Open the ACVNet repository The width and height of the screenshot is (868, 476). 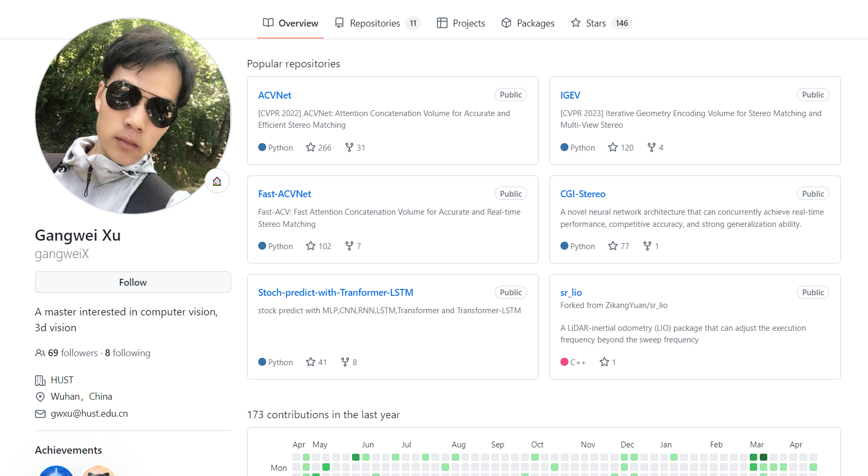pos(275,95)
